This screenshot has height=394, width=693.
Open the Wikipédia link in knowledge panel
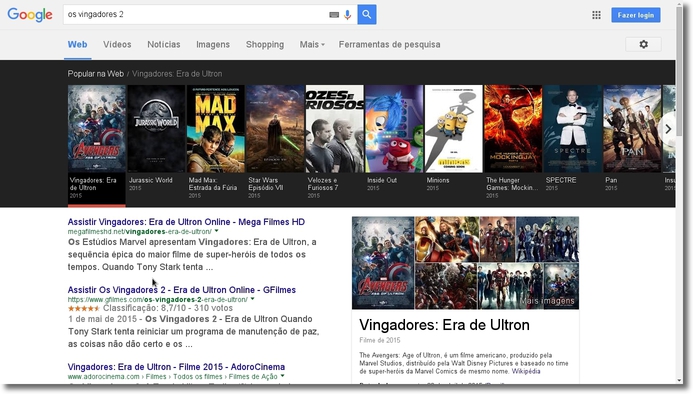(x=526, y=371)
